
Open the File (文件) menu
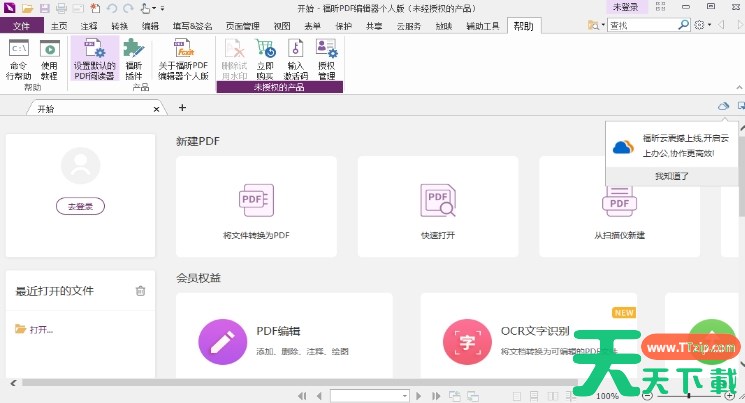[x=21, y=25]
